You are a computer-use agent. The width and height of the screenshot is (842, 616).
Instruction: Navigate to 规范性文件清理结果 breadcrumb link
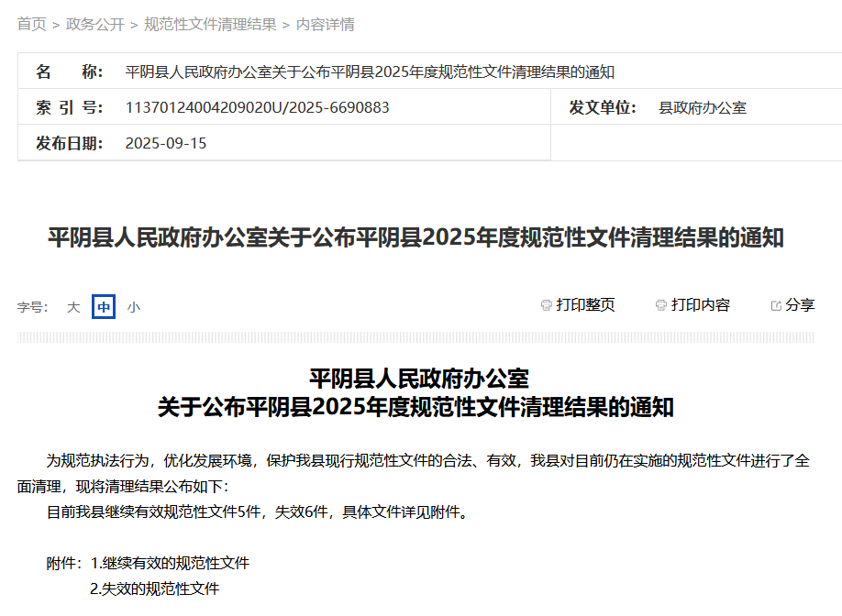(207, 26)
